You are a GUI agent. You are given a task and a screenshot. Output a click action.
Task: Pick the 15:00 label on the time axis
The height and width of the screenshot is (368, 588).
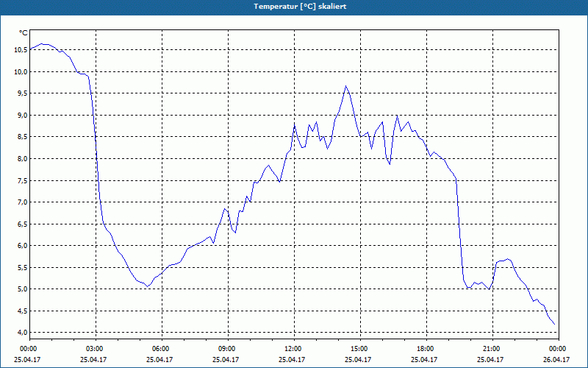(x=360, y=349)
